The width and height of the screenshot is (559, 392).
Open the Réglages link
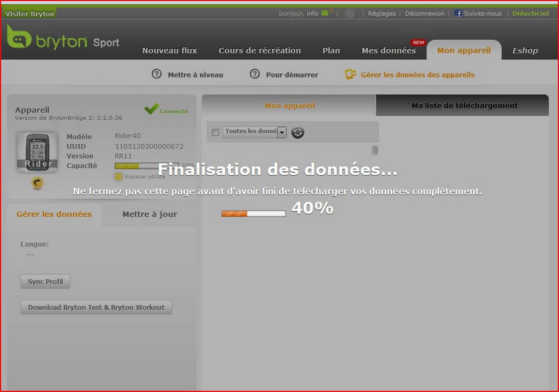[382, 13]
